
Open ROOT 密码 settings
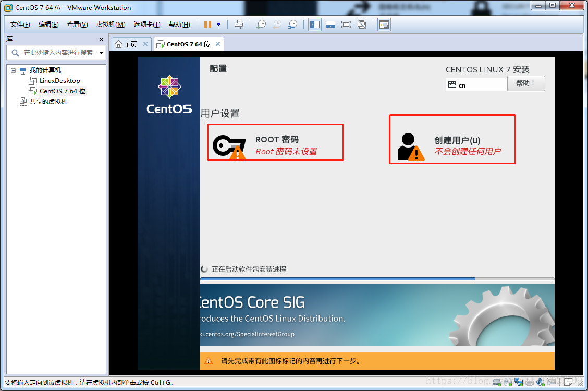click(276, 142)
